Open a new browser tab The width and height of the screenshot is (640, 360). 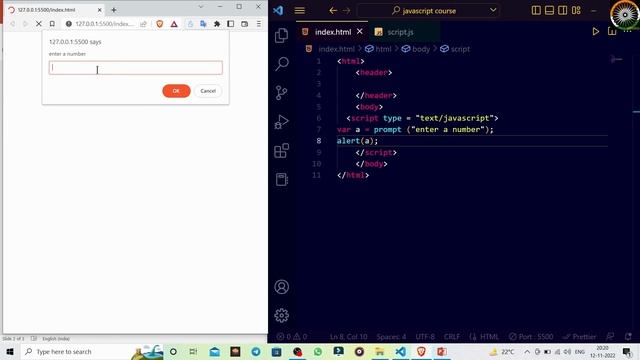click(114, 10)
